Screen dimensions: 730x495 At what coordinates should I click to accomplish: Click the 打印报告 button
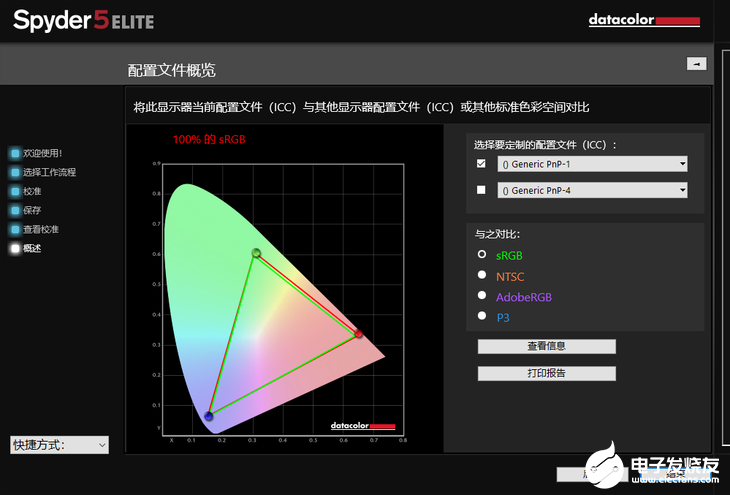[547, 373]
